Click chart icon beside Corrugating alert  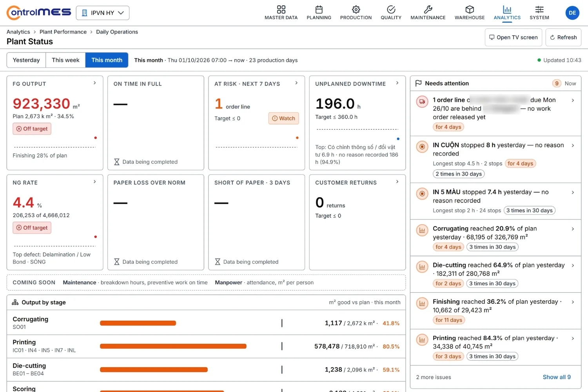422,230
